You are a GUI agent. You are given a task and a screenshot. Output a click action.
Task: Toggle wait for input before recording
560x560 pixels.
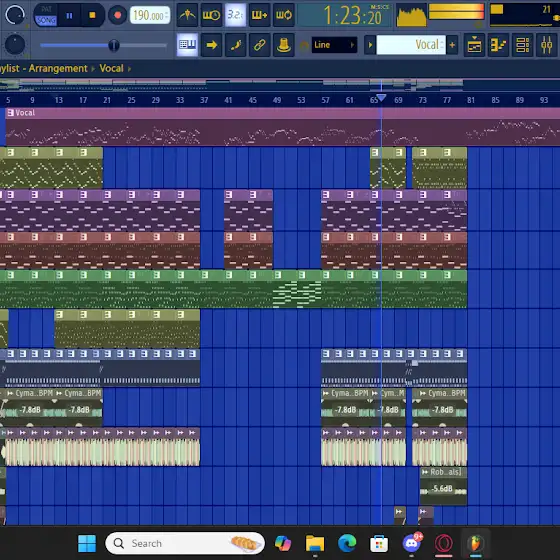pos(211,15)
